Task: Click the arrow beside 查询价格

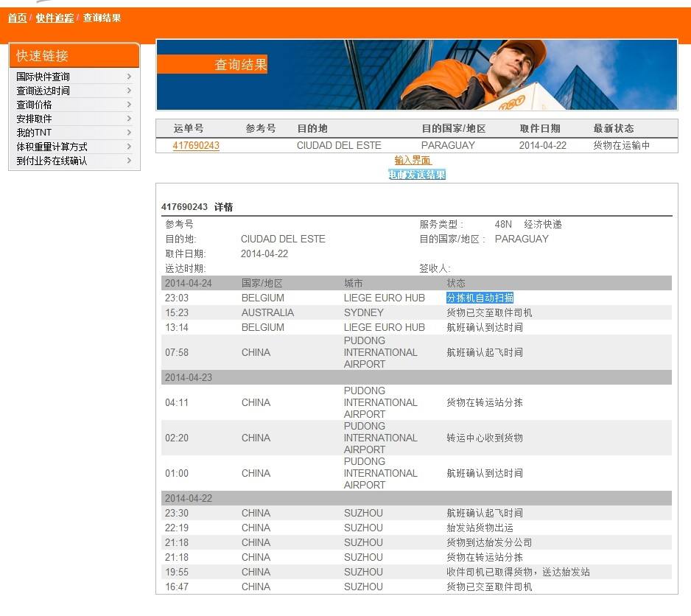Action: pyautogui.click(x=129, y=105)
